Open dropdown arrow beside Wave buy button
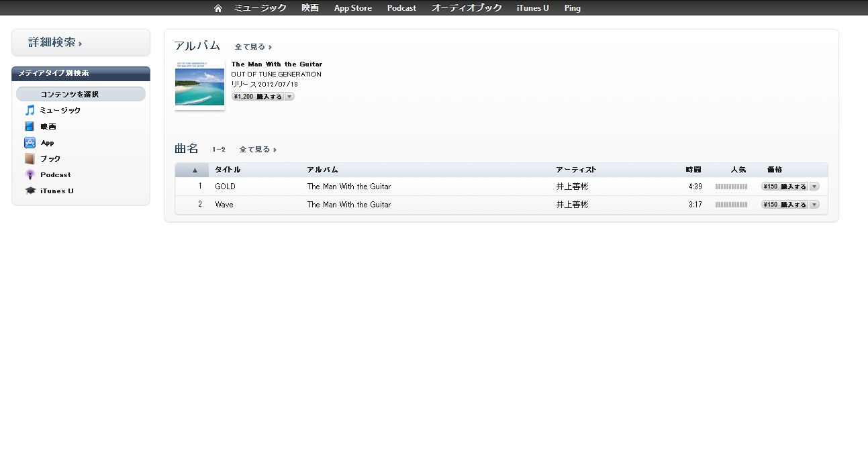This screenshot has width=868, height=463. (x=814, y=205)
